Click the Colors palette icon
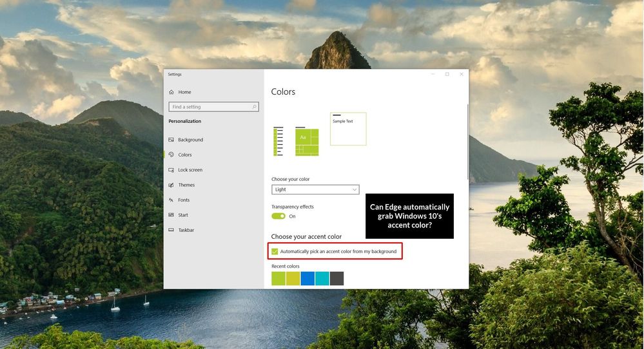644x349 pixels. [x=171, y=155]
